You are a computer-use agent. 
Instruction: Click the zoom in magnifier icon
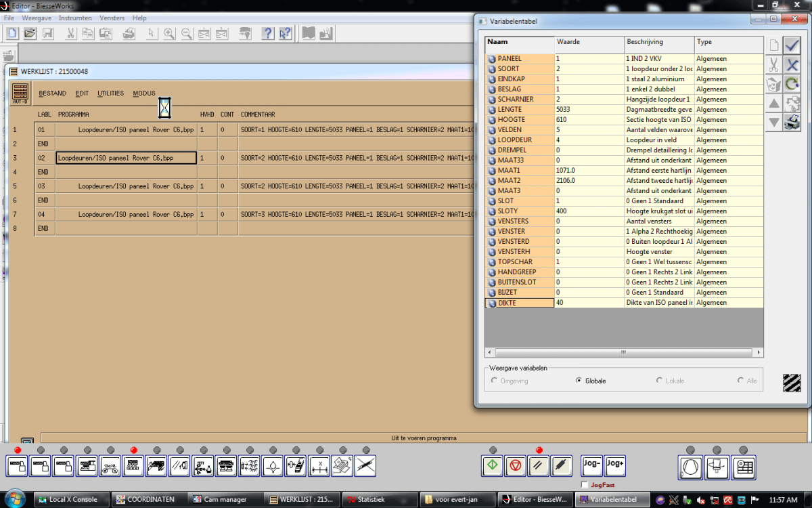(x=168, y=33)
